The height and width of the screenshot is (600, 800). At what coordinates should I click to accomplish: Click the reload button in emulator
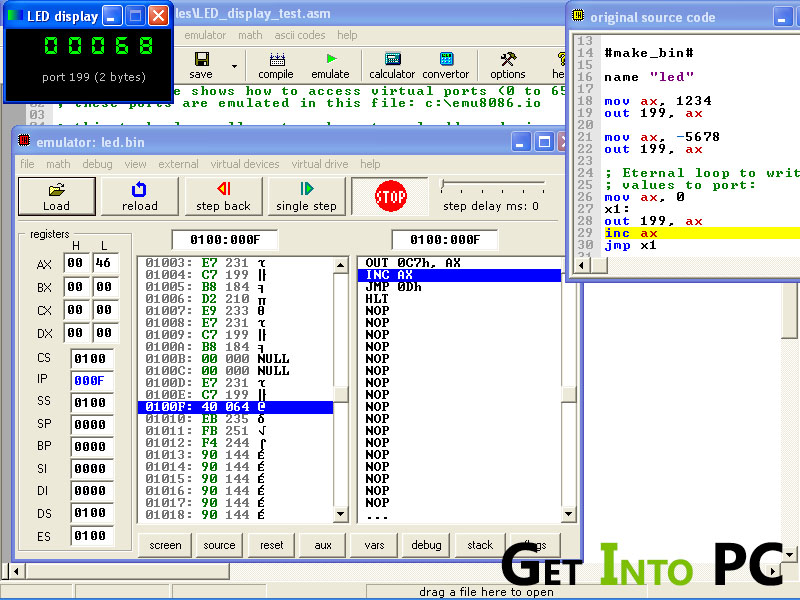coord(140,196)
